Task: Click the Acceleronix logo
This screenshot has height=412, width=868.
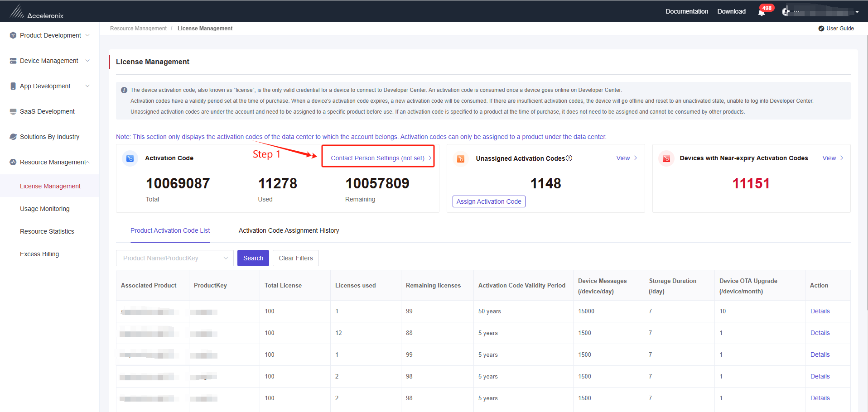Action: [x=36, y=11]
